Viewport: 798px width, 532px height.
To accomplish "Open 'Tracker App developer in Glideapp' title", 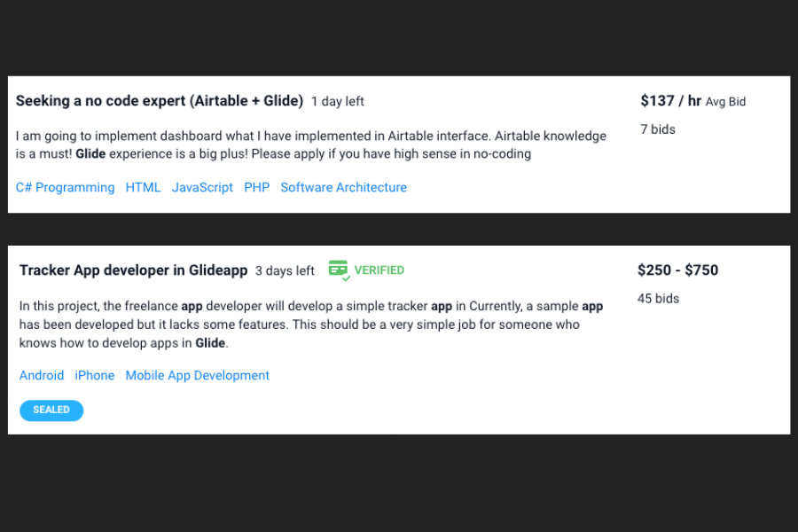I will point(133,270).
